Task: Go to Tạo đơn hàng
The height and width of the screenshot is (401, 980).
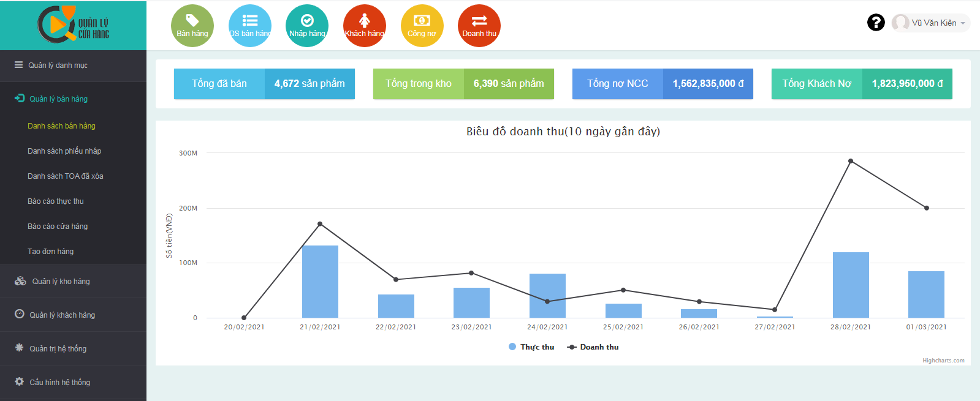Action: [50, 252]
